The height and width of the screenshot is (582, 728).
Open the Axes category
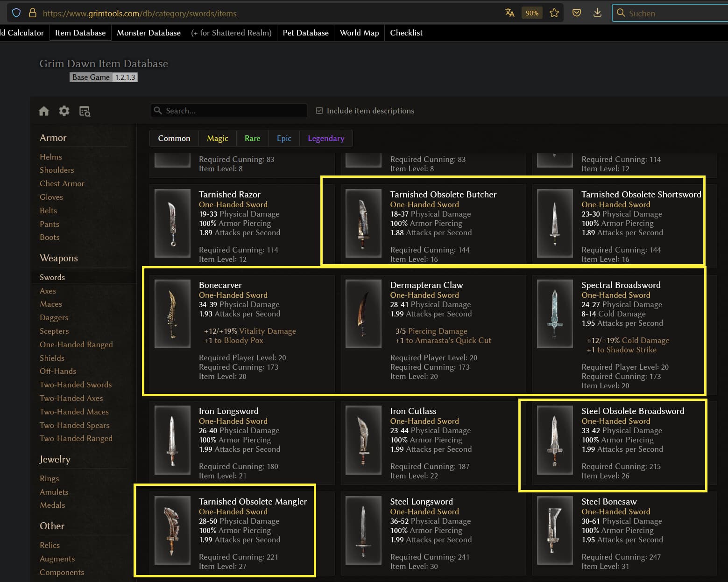48,291
